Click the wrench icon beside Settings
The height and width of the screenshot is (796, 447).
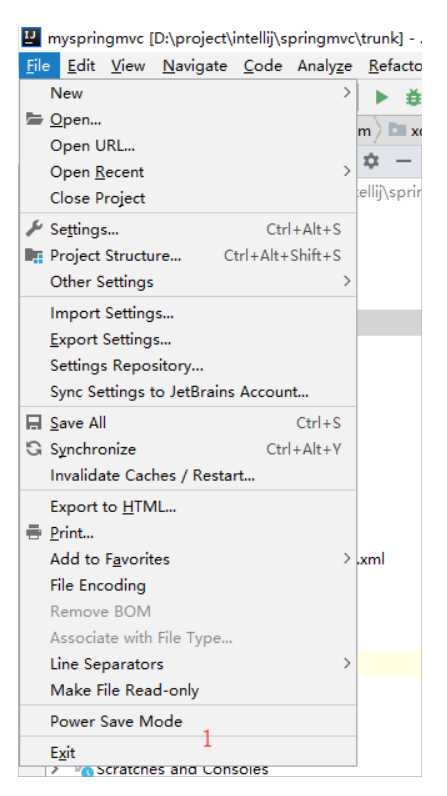point(34,229)
